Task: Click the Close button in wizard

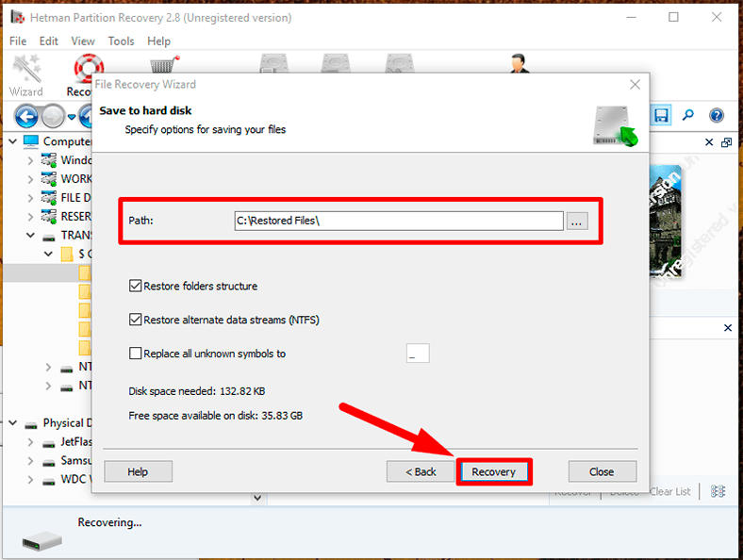Action: point(602,471)
